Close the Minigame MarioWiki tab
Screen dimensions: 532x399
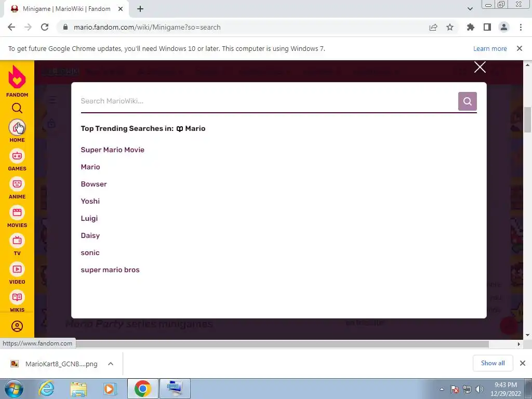(x=121, y=9)
